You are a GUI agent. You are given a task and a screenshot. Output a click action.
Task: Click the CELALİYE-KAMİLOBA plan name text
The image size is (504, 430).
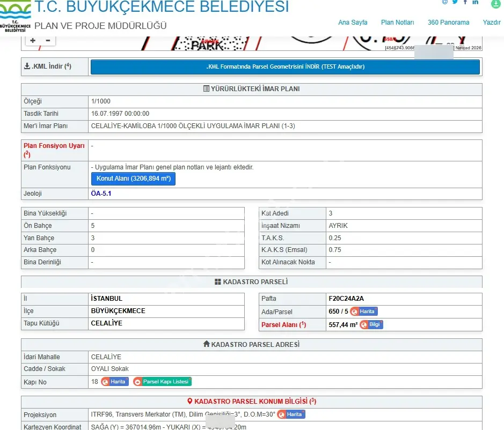193,126
